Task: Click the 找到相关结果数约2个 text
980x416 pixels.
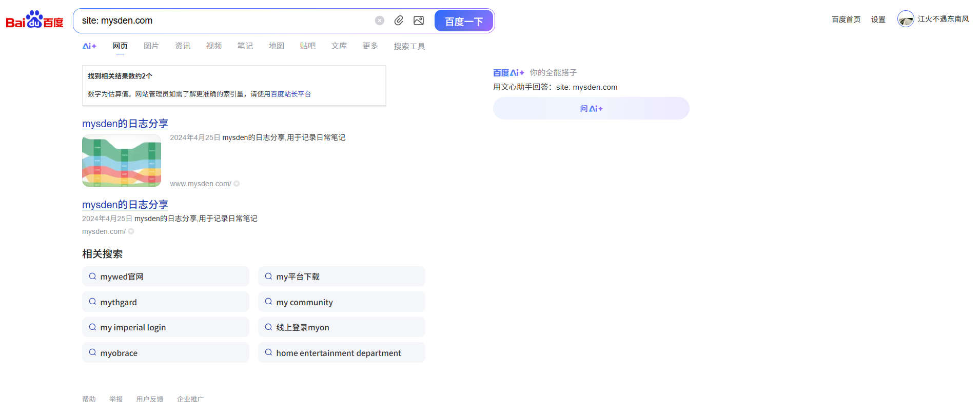Action: click(x=120, y=76)
